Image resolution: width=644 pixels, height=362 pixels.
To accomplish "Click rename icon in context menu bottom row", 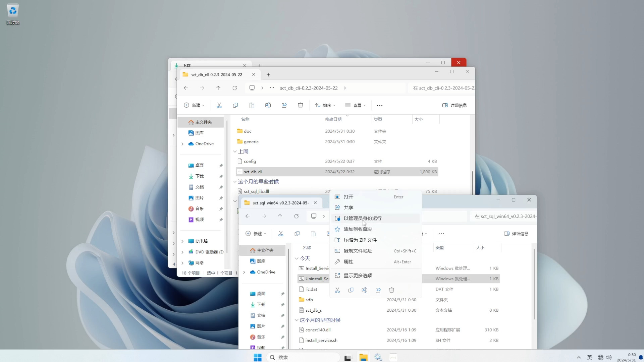I will [364, 290].
